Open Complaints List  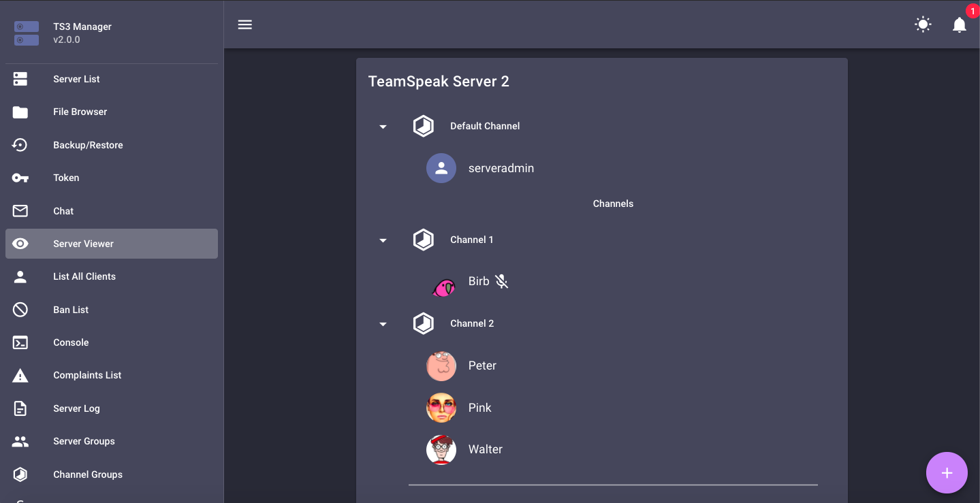point(112,375)
